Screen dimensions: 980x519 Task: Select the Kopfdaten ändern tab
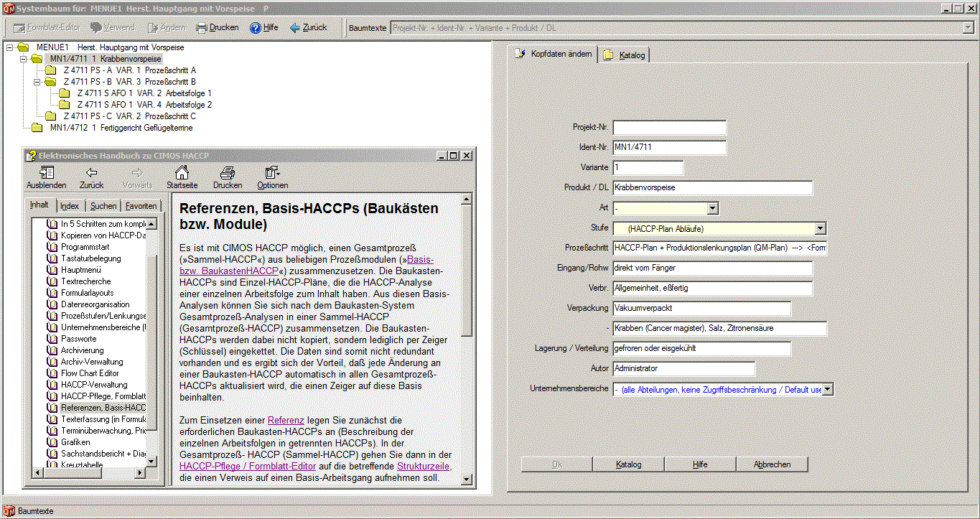click(x=553, y=55)
